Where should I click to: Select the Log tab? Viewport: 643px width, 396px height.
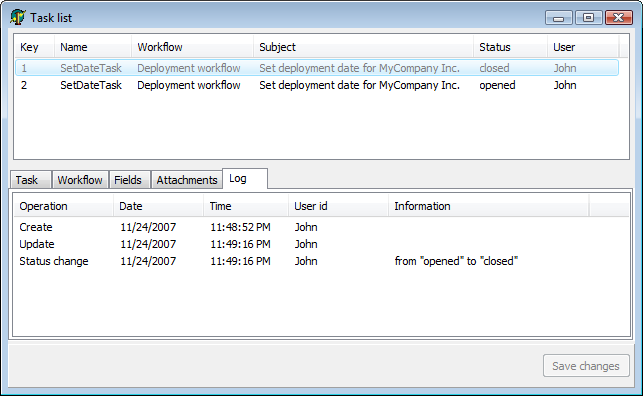pos(245,178)
